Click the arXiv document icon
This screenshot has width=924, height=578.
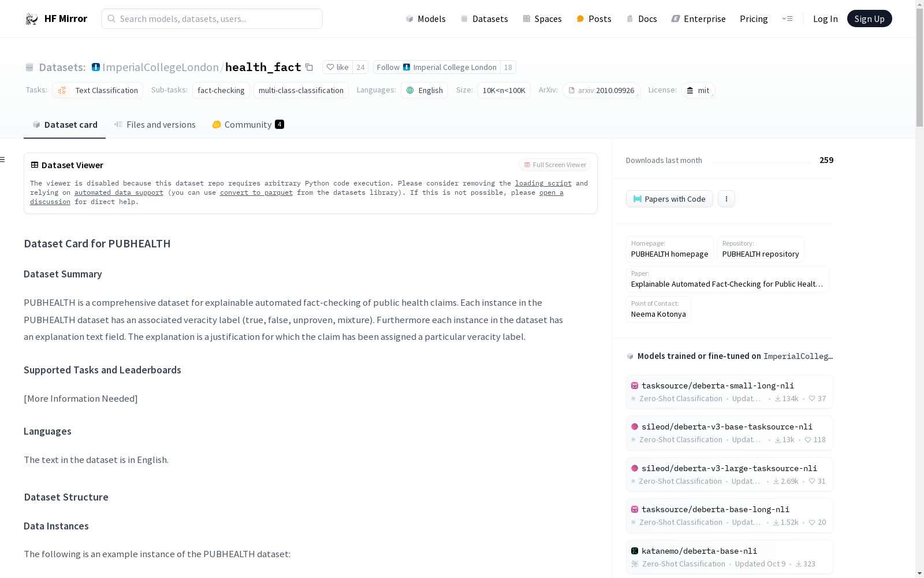click(572, 90)
